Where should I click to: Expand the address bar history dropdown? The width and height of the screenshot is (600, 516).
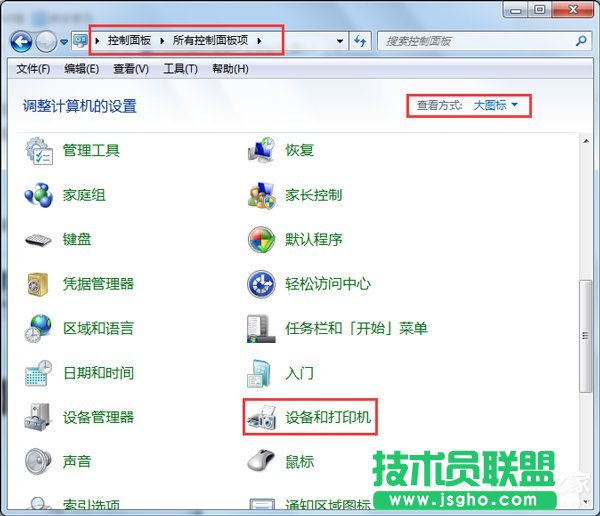pyautogui.click(x=340, y=41)
